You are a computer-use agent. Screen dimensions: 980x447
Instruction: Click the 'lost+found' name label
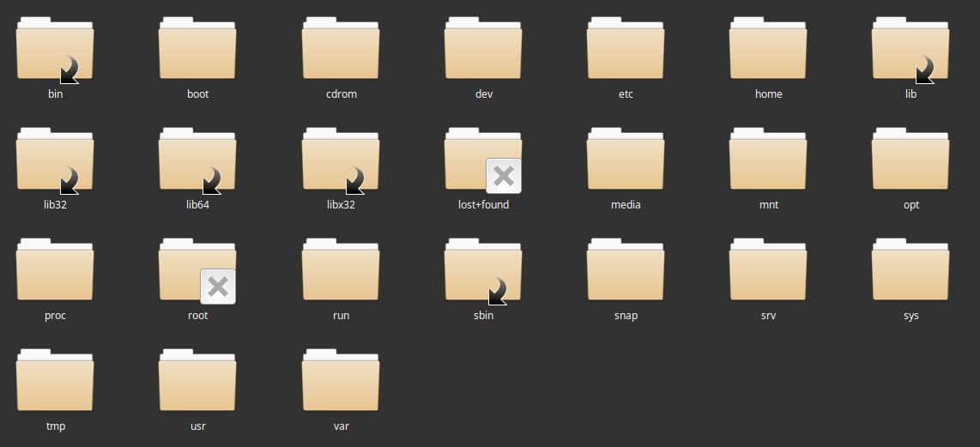point(483,204)
